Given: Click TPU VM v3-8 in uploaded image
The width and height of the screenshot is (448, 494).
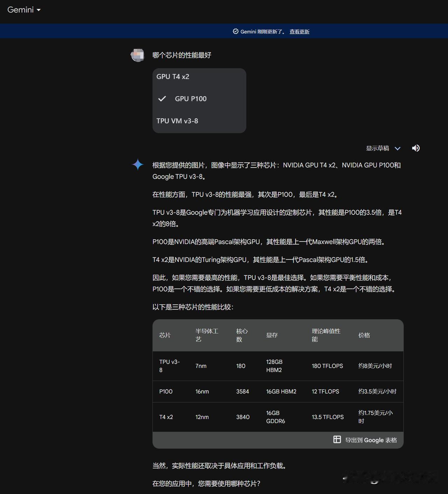Looking at the screenshot, I should click(177, 121).
